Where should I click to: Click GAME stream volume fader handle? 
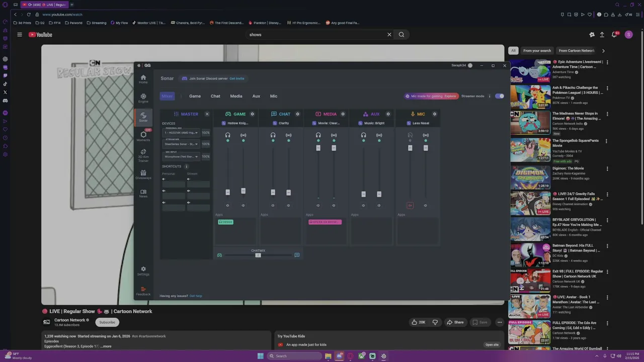[243, 191]
